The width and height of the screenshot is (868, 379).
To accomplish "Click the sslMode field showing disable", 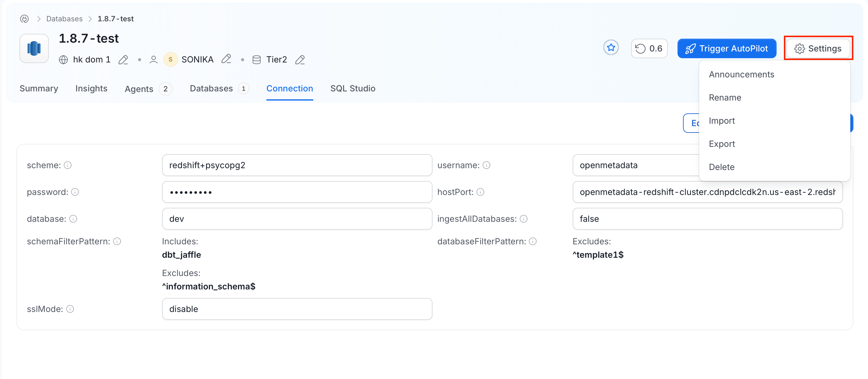I will pos(297,309).
